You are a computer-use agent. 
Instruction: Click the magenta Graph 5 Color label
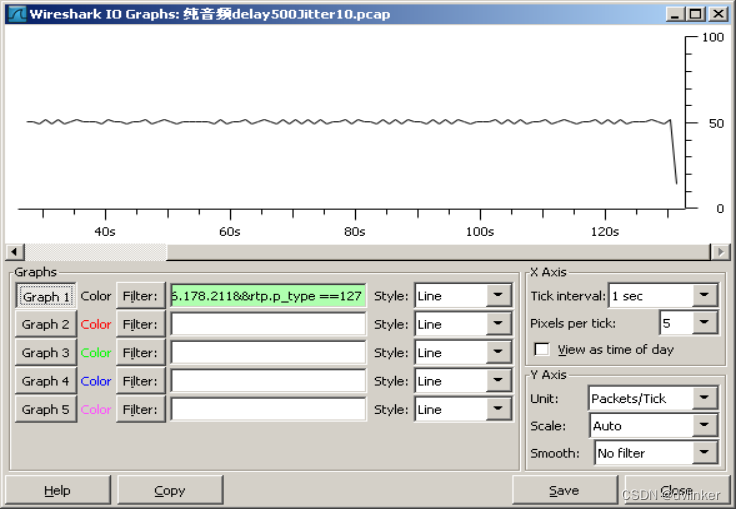pos(96,409)
